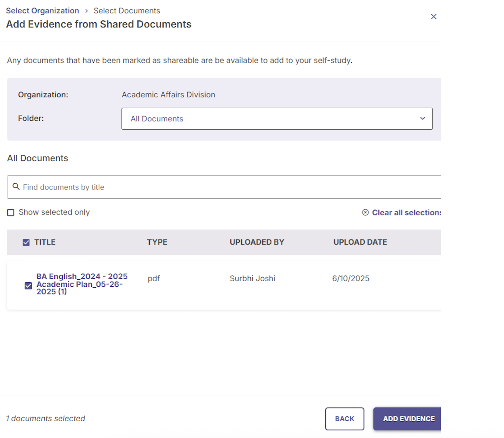Click the search magnifier icon

tap(16, 187)
